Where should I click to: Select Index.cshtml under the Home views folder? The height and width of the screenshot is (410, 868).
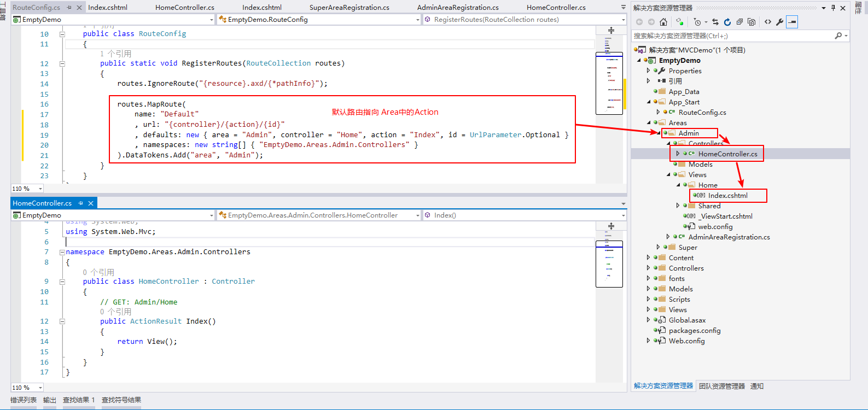point(727,196)
